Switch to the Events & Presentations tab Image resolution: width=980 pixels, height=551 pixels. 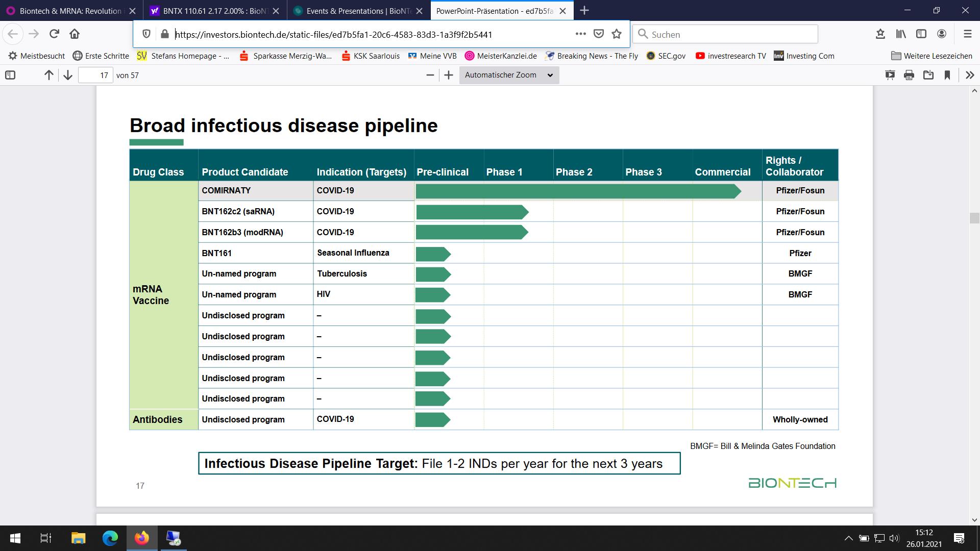pos(357,10)
